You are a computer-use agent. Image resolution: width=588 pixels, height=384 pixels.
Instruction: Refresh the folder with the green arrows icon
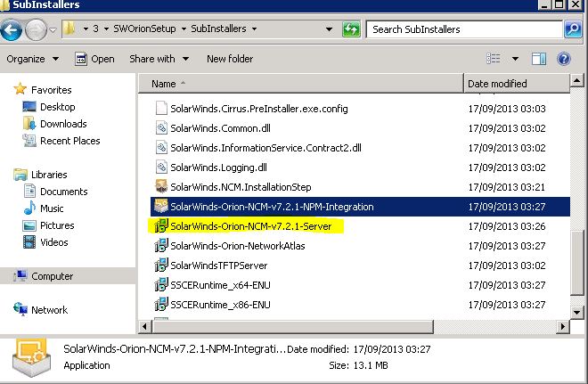(x=351, y=29)
